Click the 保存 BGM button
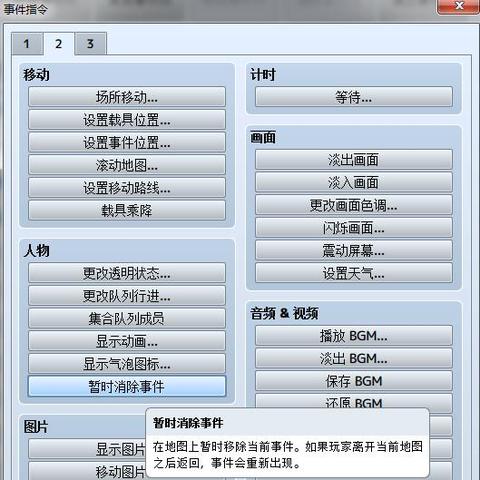This screenshot has height=480, width=480. point(354,381)
